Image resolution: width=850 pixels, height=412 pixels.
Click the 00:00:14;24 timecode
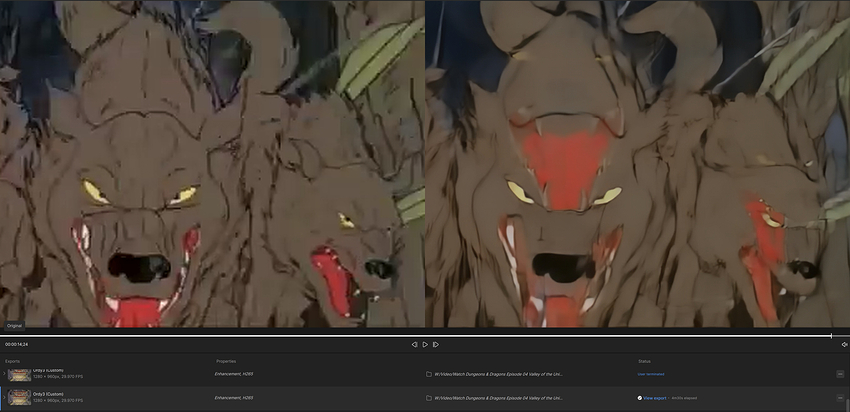click(x=17, y=344)
